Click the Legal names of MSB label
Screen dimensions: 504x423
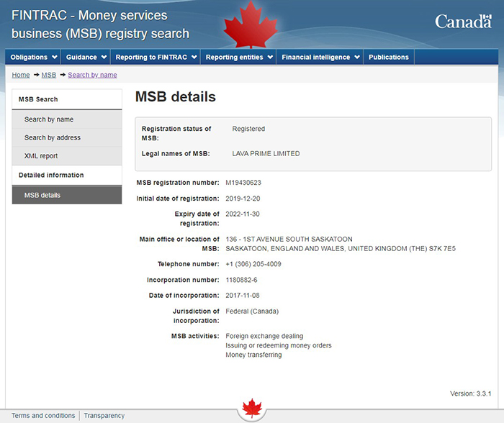176,153
